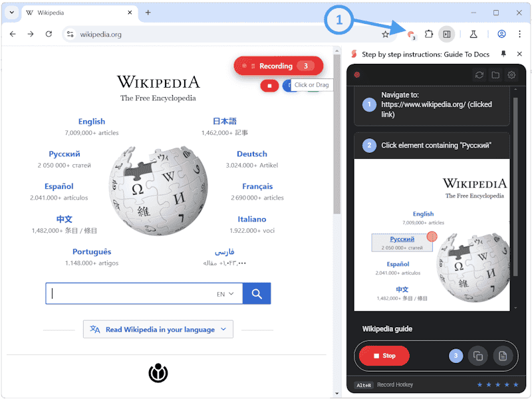Click the Wikipedia puzzle globe image
532x399 pixels.
coord(158,191)
